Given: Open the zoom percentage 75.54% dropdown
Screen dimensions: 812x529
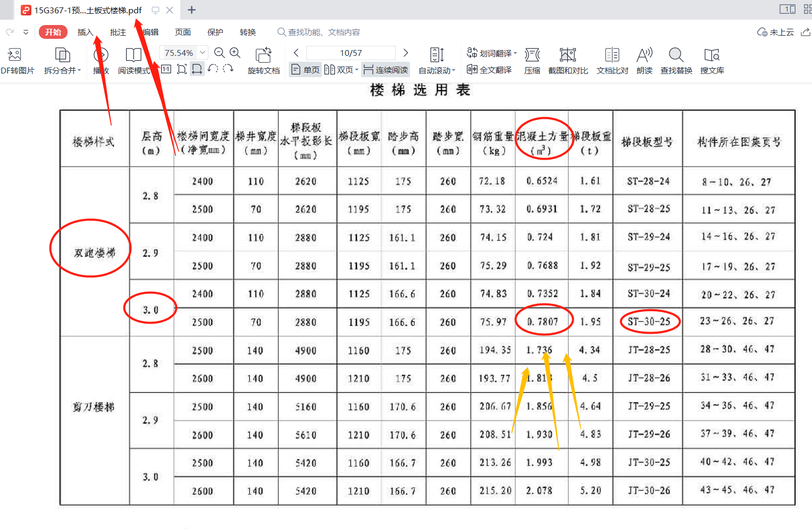Looking at the screenshot, I should (x=203, y=52).
